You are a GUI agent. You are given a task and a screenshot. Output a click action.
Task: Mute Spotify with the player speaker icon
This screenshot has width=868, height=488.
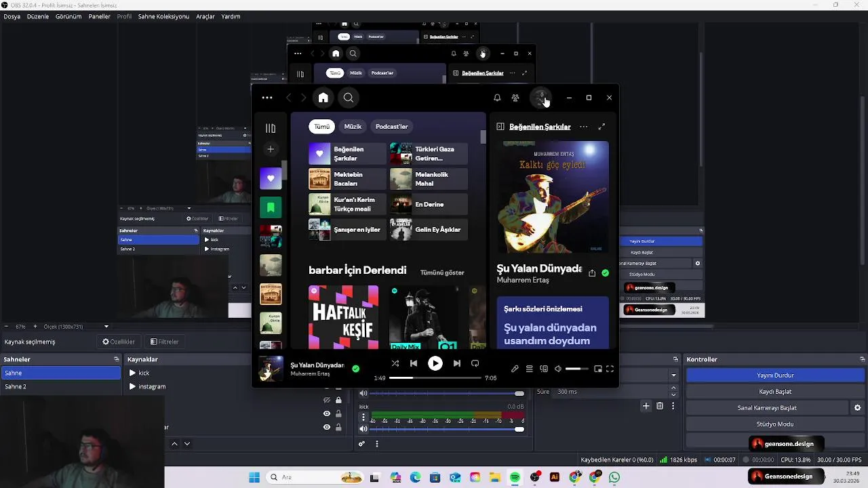click(x=558, y=369)
